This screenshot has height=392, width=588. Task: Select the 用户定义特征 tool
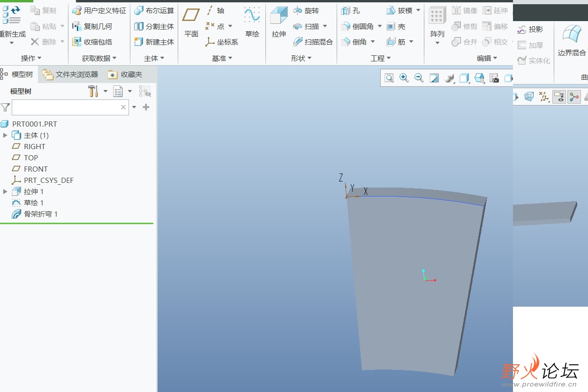pos(99,10)
